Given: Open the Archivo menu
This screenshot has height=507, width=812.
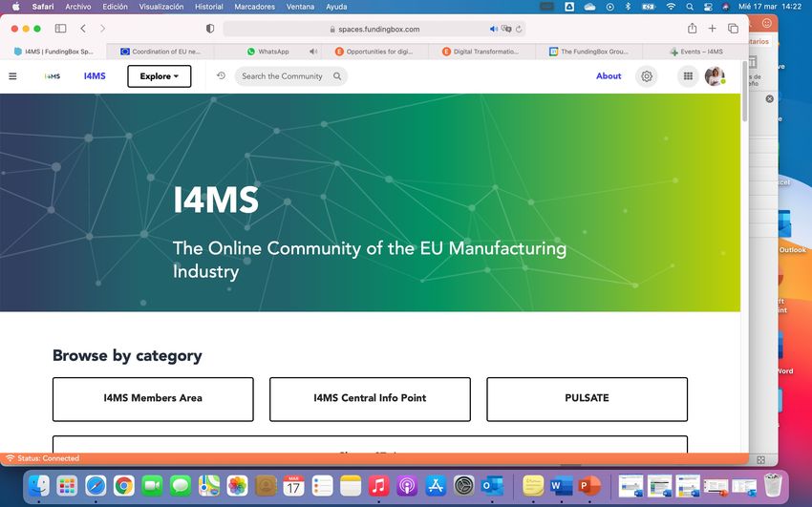Looking at the screenshot, I should coord(78,7).
